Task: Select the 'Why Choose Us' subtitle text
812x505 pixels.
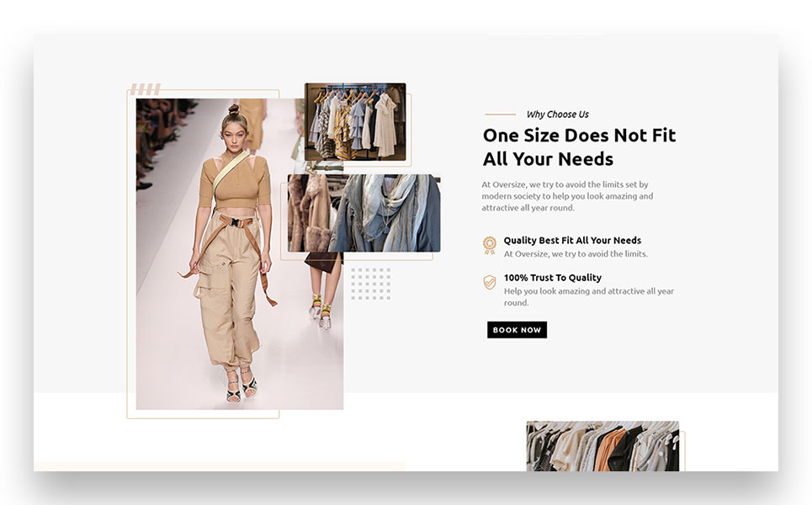Action: point(557,114)
